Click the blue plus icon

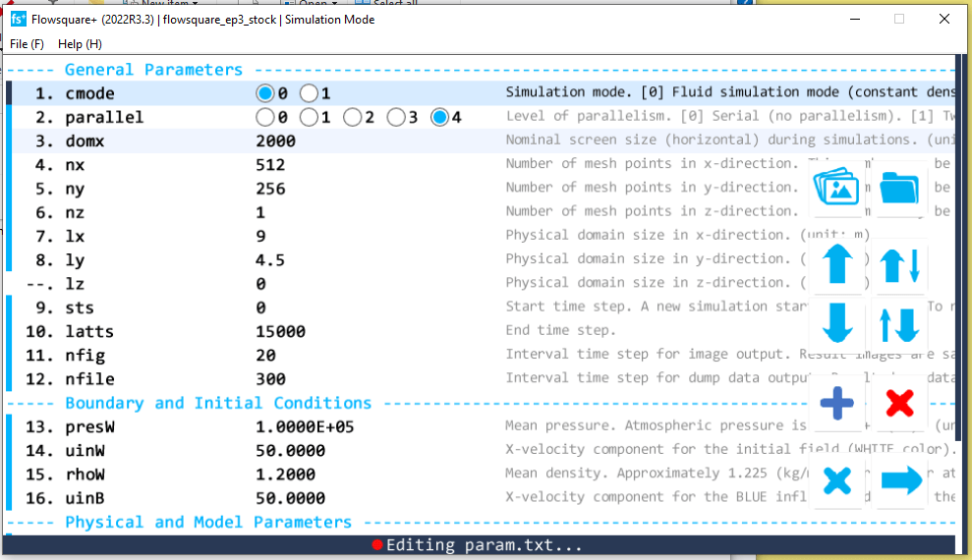[837, 403]
